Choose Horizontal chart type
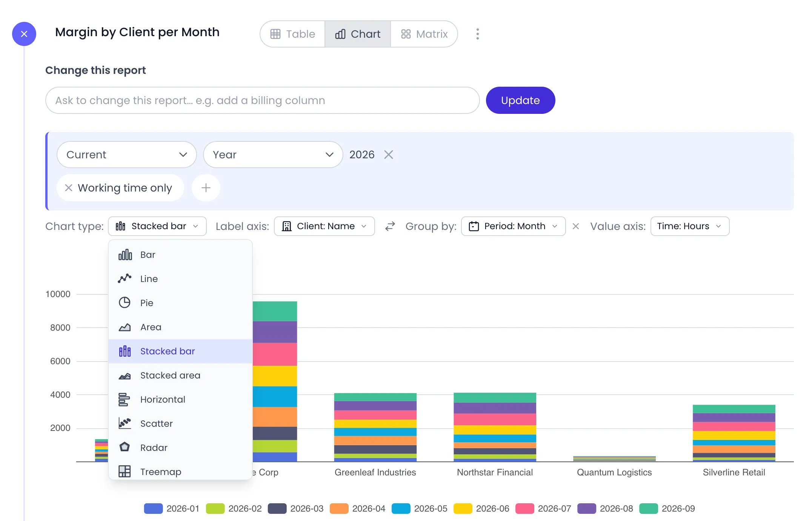Image resolution: width=812 pixels, height=521 pixels. pos(180,400)
